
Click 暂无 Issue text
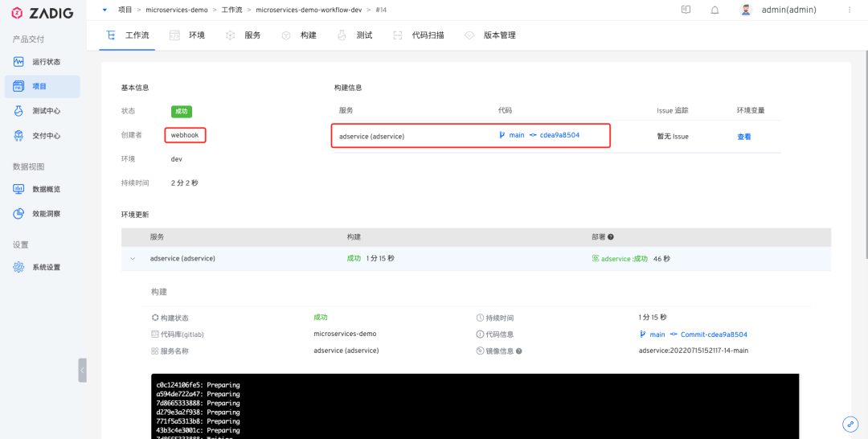tap(673, 136)
